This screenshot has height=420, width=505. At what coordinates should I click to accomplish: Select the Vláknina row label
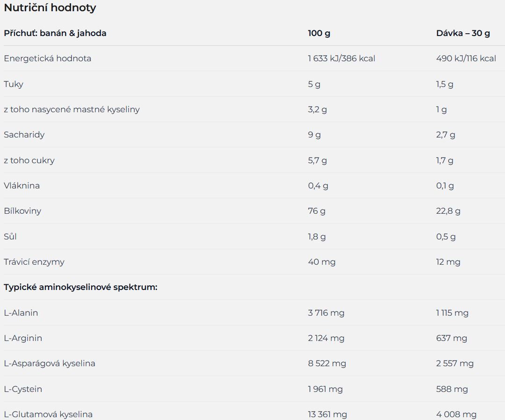click(x=22, y=186)
